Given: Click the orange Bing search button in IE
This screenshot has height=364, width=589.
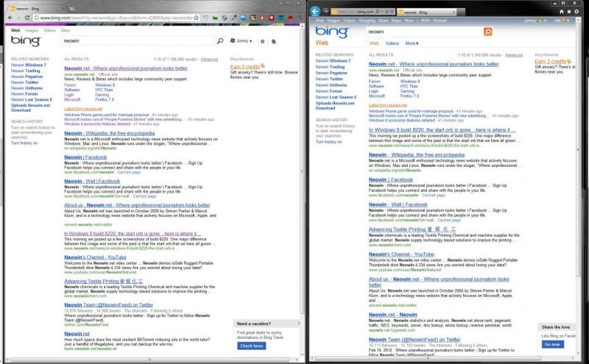Looking at the screenshot, I should click(x=487, y=32).
